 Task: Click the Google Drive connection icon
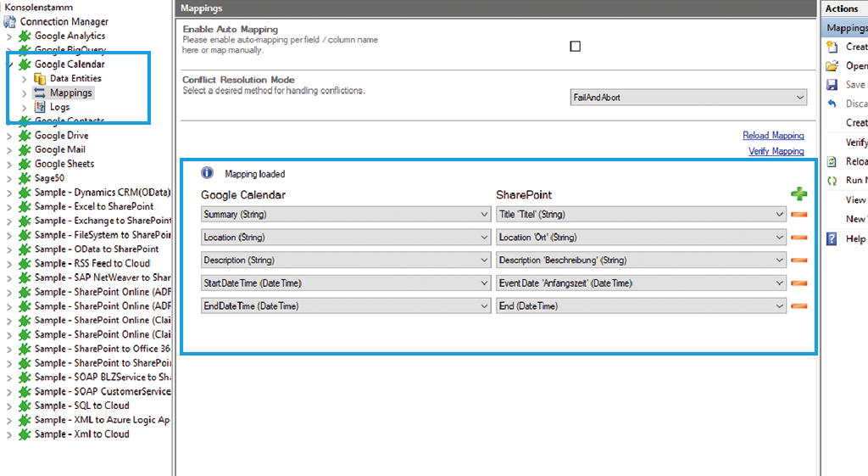tap(25, 136)
